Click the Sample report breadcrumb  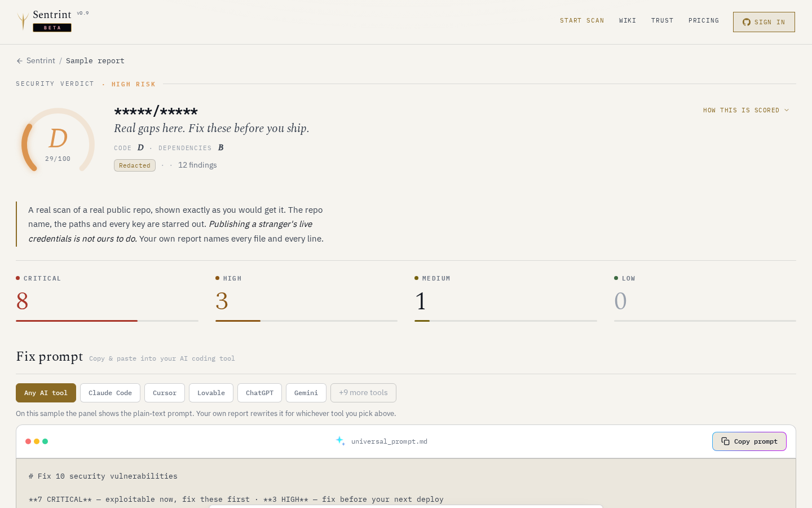pos(95,61)
